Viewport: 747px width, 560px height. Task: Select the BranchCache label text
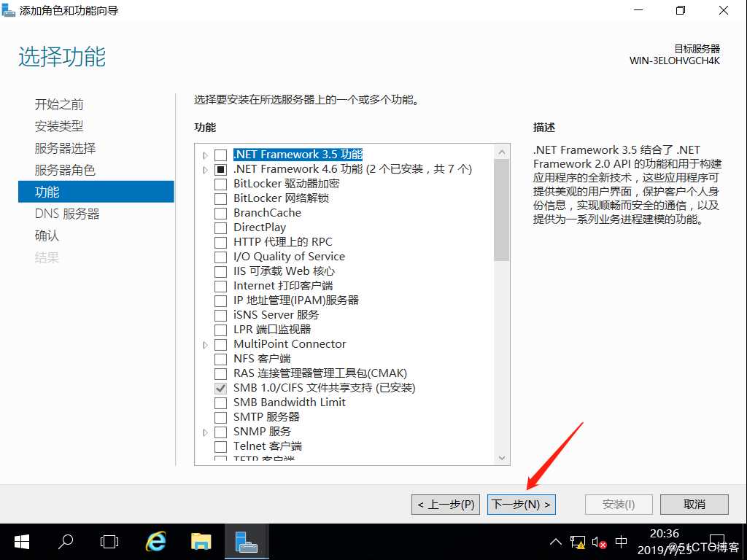[267, 213]
